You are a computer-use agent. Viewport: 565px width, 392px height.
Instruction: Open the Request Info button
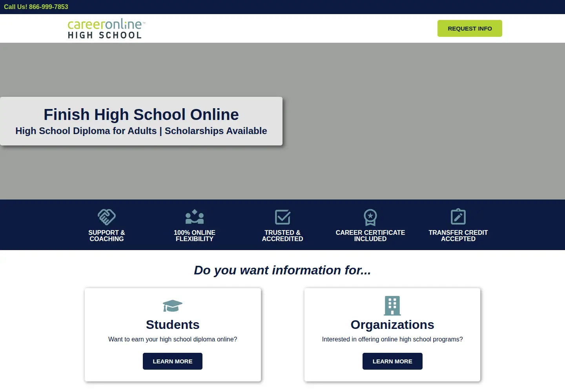tap(470, 29)
